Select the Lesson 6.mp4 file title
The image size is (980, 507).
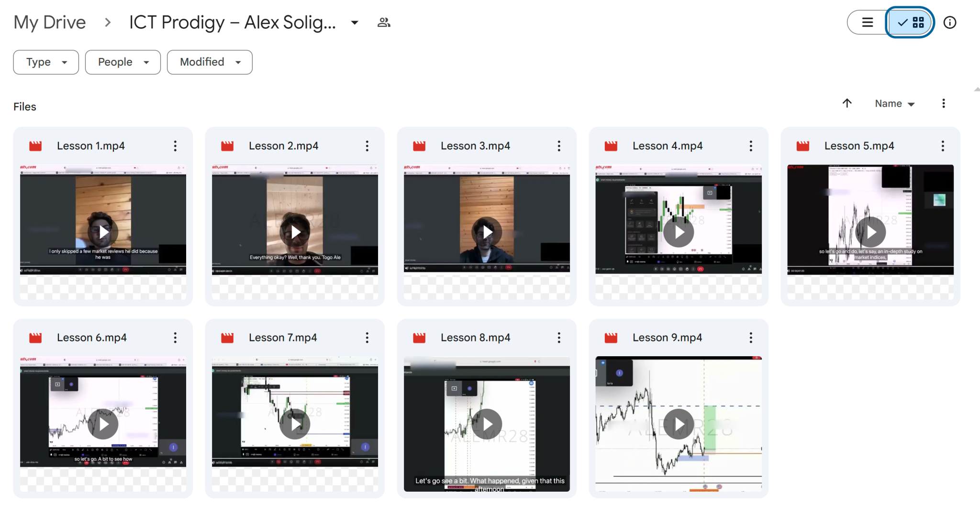[92, 338]
